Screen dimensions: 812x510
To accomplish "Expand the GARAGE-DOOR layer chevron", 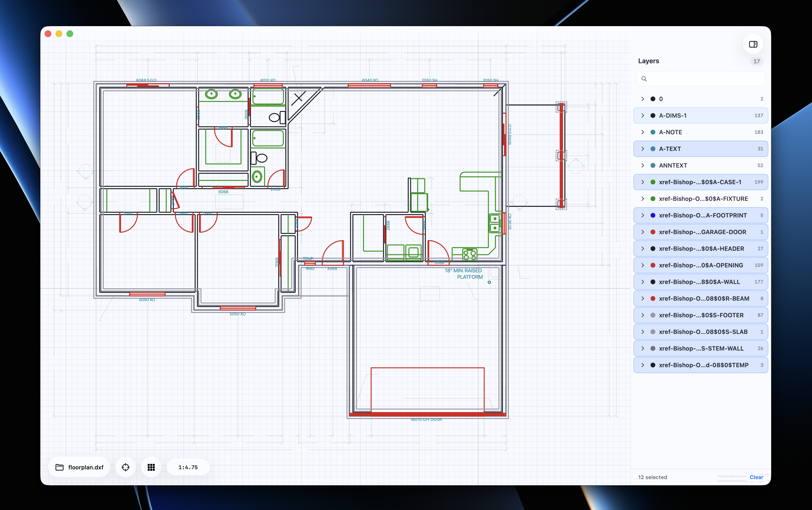I will click(642, 232).
